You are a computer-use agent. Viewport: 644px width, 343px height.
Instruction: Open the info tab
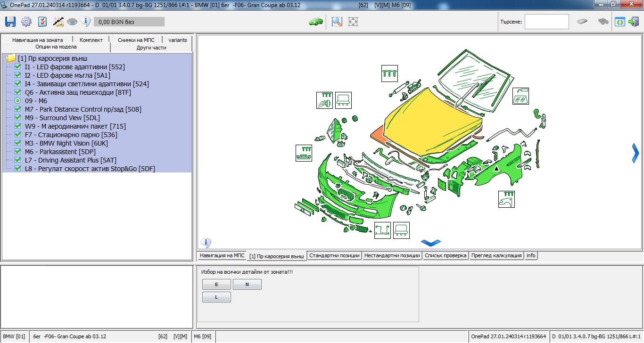531,255
